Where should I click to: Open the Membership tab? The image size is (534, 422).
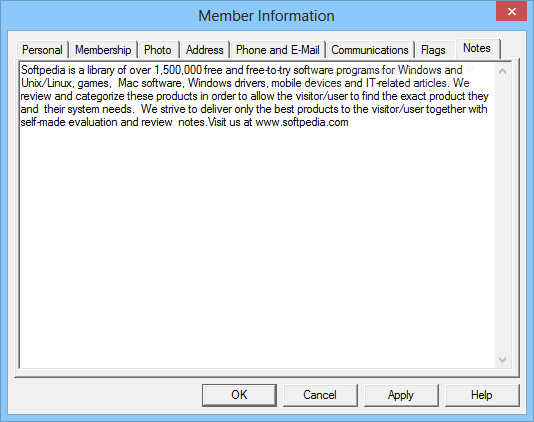103,50
